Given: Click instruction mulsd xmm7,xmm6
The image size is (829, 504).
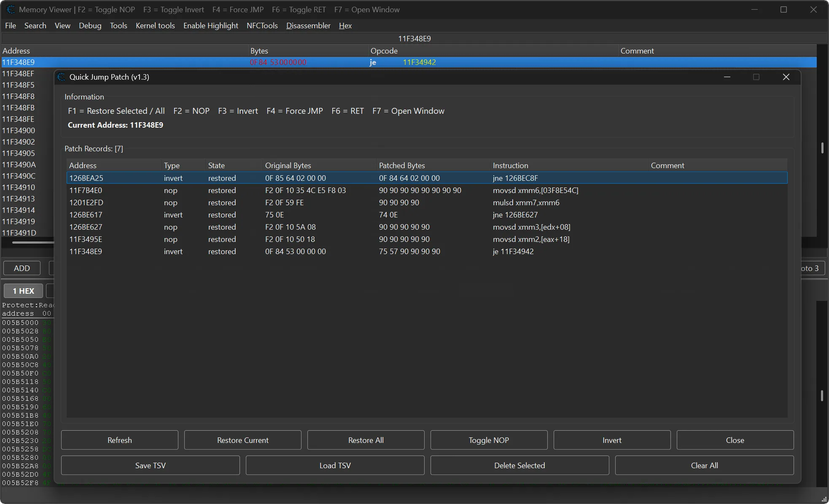Looking at the screenshot, I should 526,202.
